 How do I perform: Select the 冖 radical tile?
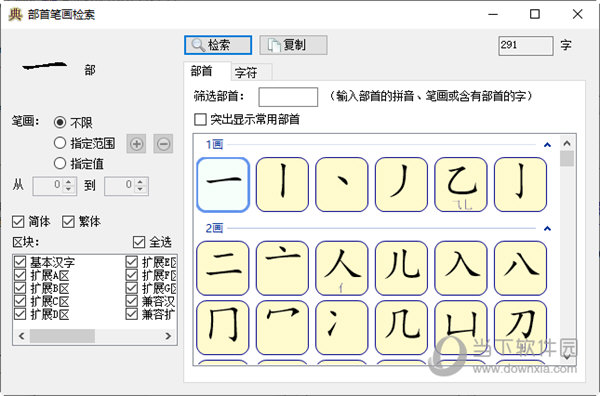tap(282, 328)
